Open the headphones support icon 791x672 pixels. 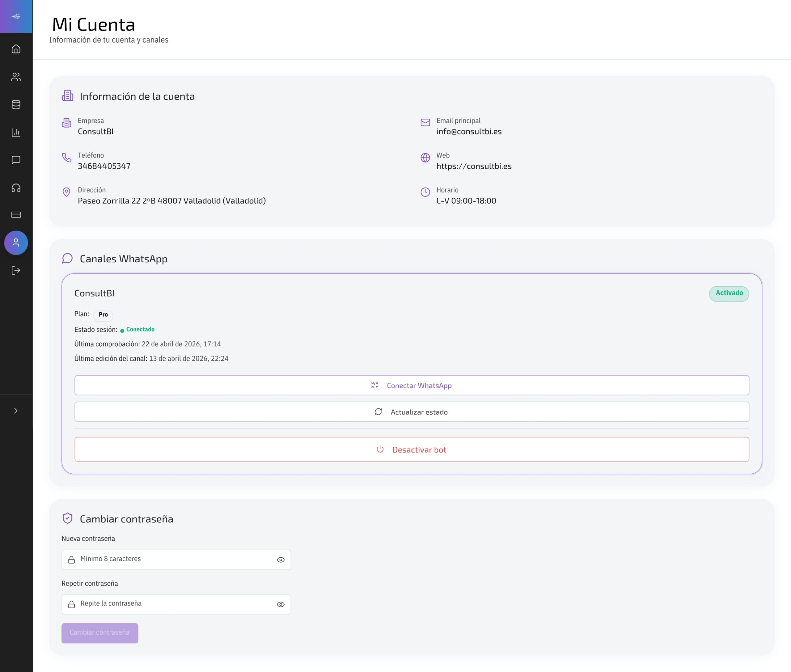tap(16, 188)
